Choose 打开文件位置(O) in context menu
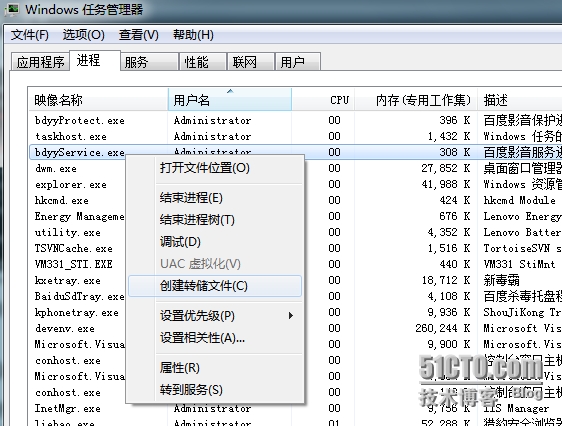The height and width of the screenshot is (426, 562). point(215,168)
